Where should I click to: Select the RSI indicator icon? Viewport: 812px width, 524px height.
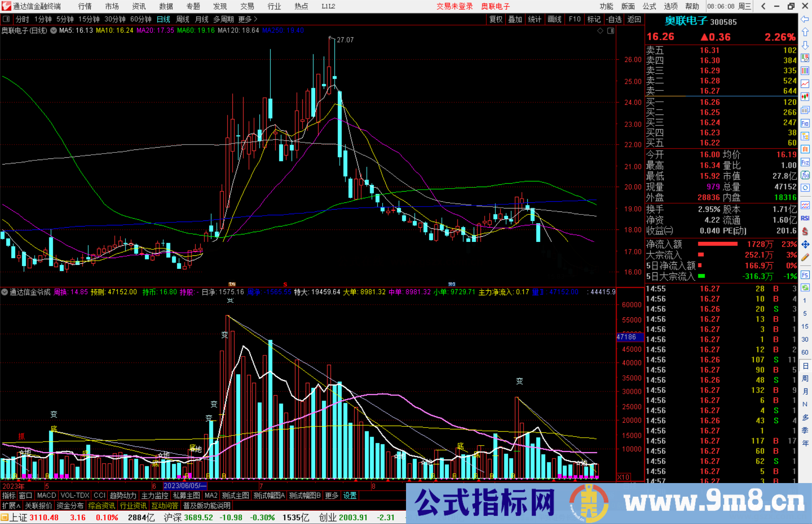pos(805,218)
